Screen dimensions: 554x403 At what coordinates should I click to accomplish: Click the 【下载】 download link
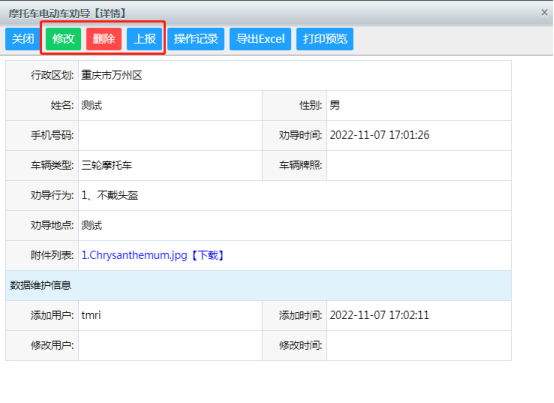click(x=207, y=255)
